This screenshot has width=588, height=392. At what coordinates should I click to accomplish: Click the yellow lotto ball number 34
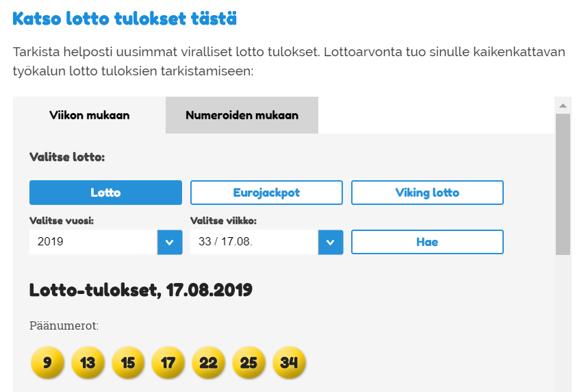click(x=290, y=363)
